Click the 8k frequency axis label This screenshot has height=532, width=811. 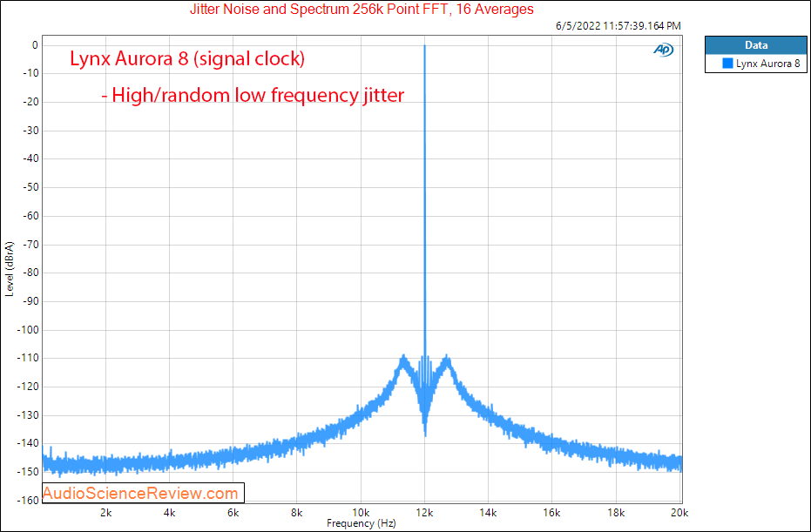[296, 512]
